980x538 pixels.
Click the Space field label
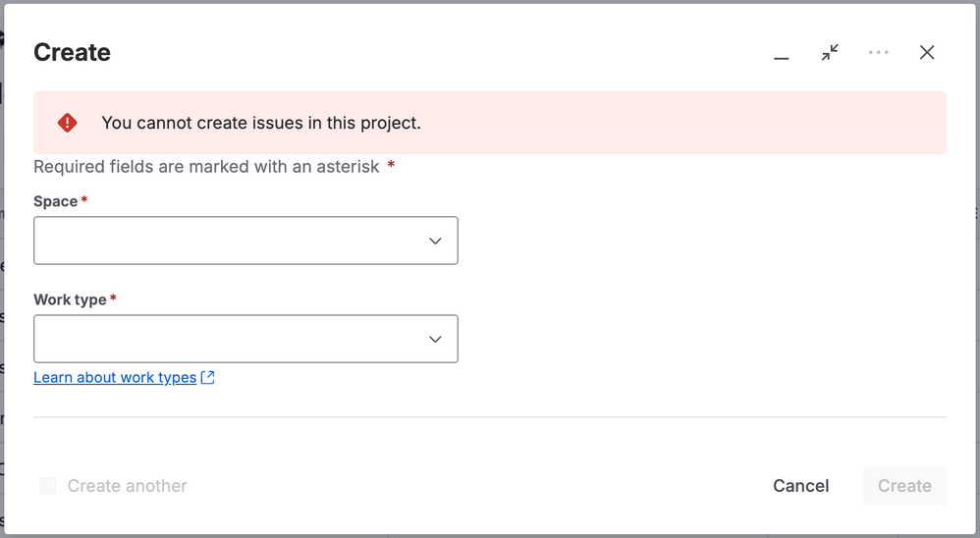56,201
